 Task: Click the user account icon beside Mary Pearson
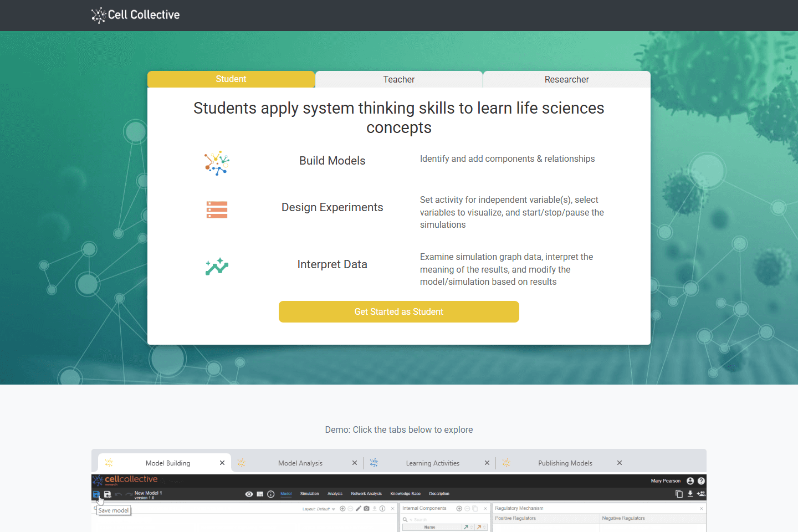coord(690,481)
